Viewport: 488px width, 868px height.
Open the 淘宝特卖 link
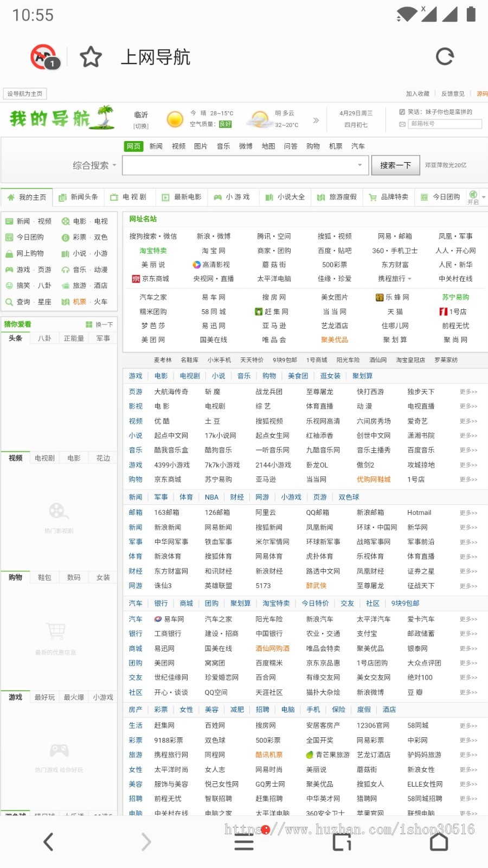[x=153, y=251]
